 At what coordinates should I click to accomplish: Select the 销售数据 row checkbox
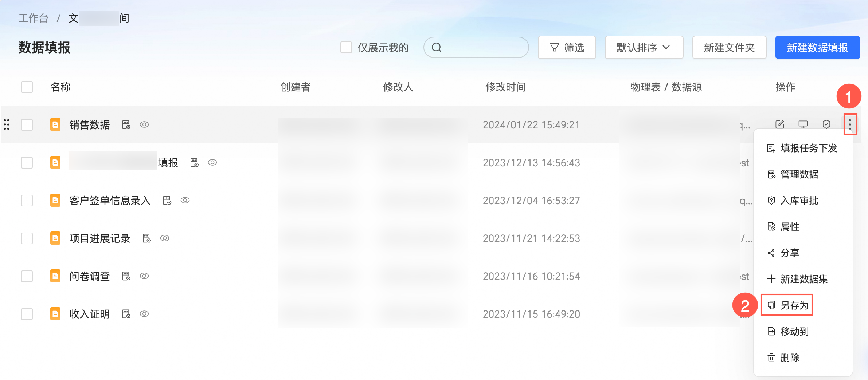[x=27, y=125]
